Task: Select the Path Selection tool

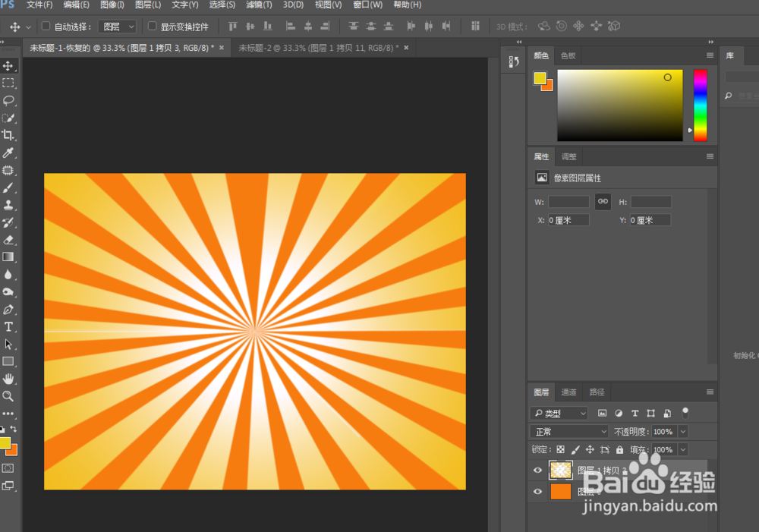Action: [8, 345]
